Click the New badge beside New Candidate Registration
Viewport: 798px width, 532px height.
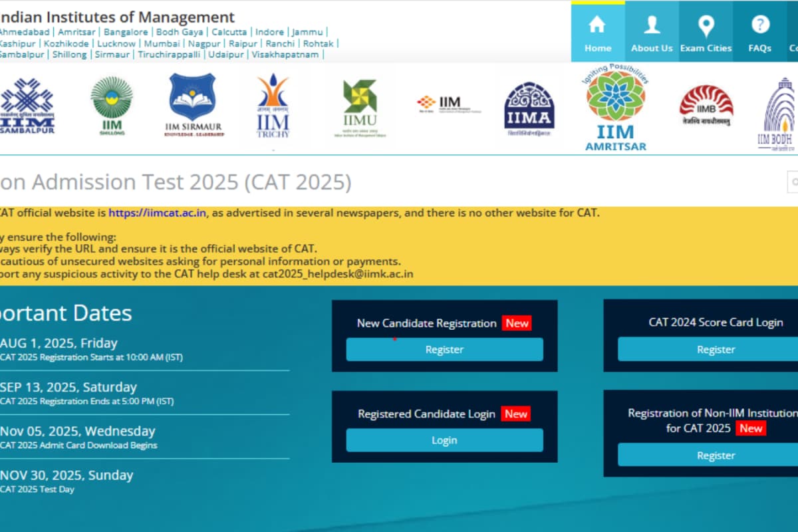517,323
